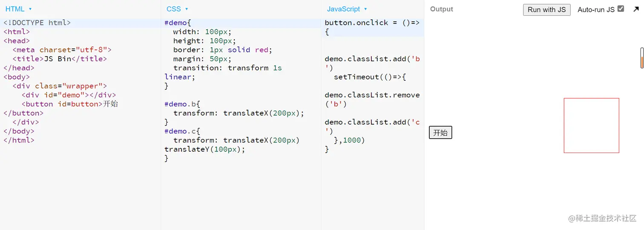
Task: Click the Output panel heading
Action: 442,9
